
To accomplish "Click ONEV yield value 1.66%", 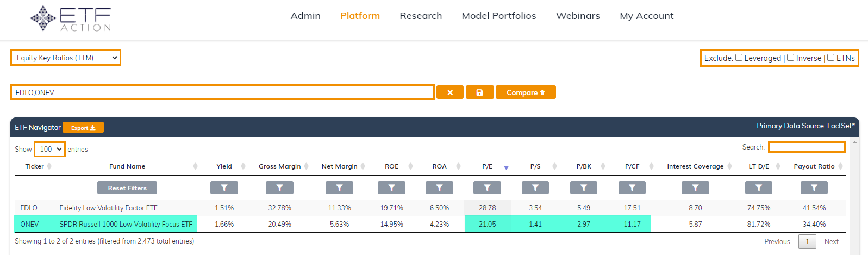I will click(x=224, y=224).
